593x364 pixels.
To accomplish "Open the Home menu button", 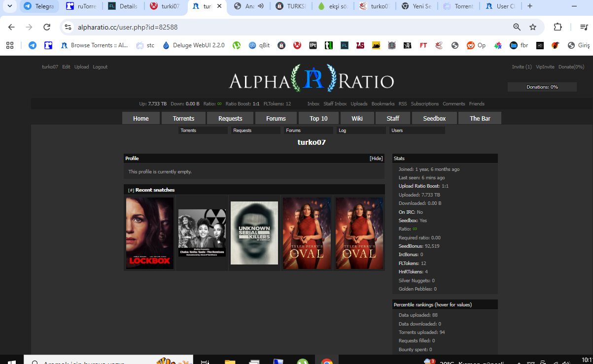I will pos(141,118).
